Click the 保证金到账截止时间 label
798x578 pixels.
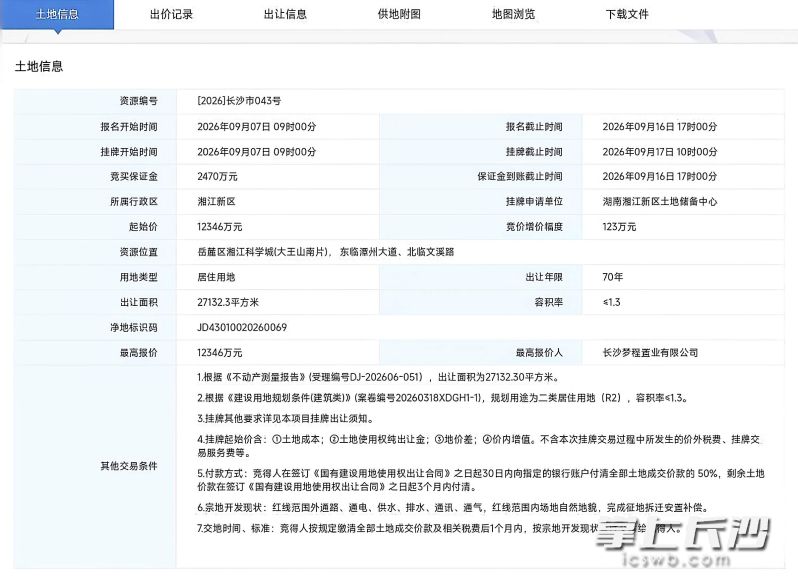pos(520,177)
